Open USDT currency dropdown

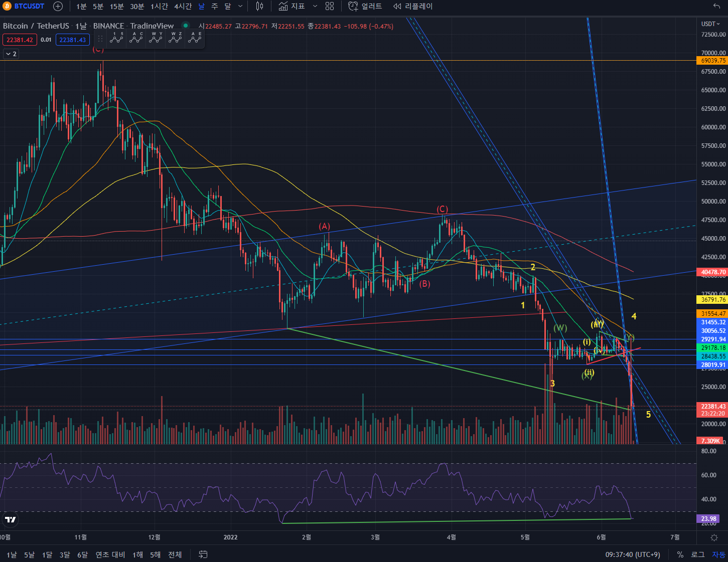click(710, 24)
